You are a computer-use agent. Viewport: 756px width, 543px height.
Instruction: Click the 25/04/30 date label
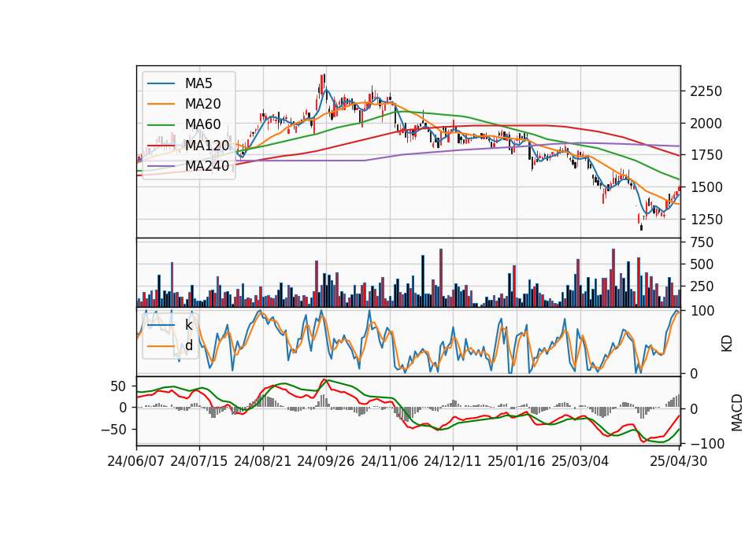679,462
